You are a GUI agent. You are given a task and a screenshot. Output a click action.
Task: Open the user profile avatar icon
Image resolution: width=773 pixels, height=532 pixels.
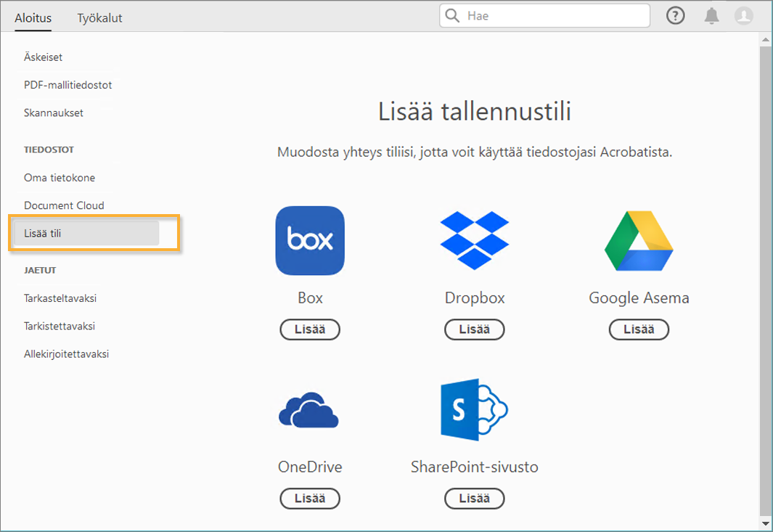pos(743,16)
